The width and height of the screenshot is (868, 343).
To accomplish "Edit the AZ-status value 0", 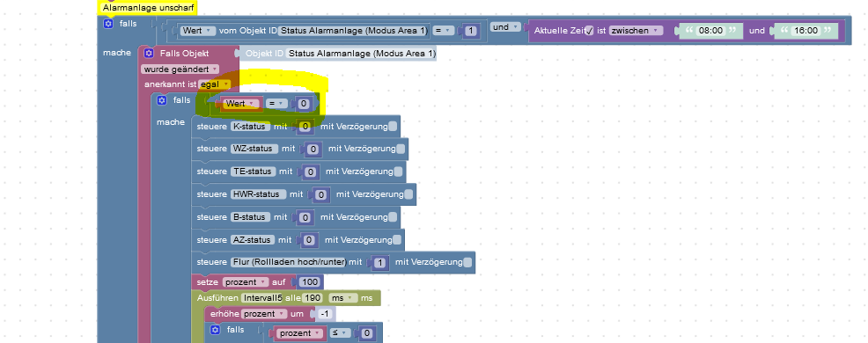I will (x=310, y=240).
